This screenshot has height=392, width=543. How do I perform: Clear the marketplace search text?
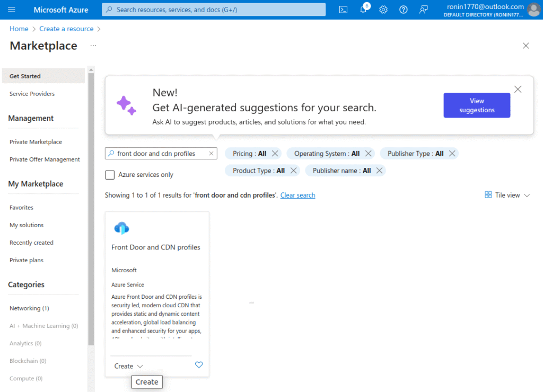211,154
